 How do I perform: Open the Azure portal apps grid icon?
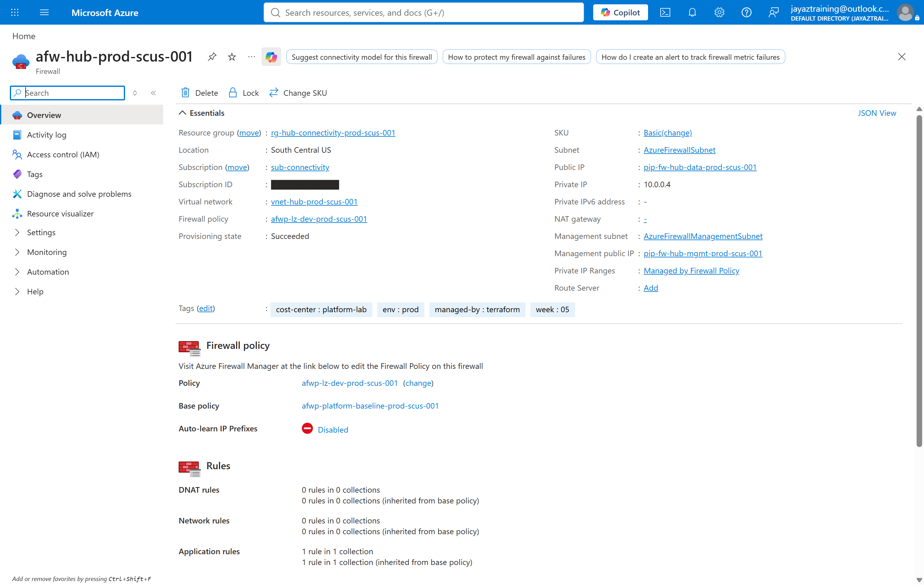14,13
